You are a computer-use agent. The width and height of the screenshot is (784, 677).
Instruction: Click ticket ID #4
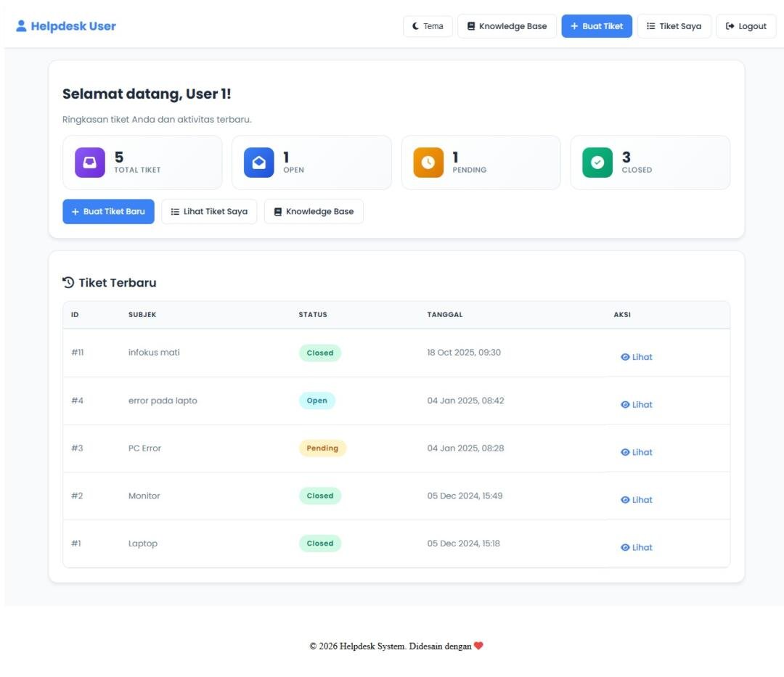[x=77, y=401]
